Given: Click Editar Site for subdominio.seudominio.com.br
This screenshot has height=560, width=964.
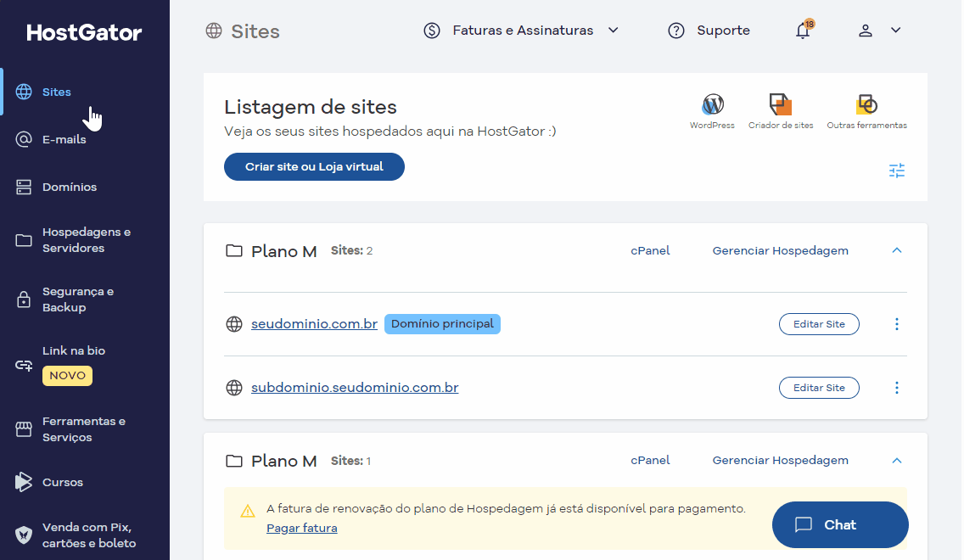Looking at the screenshot, I should 819,388.
